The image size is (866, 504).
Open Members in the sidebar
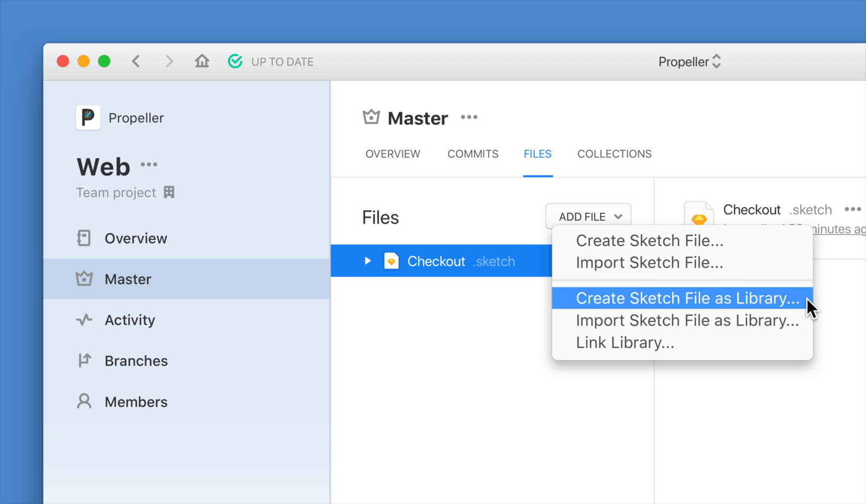tap(187, 402)
